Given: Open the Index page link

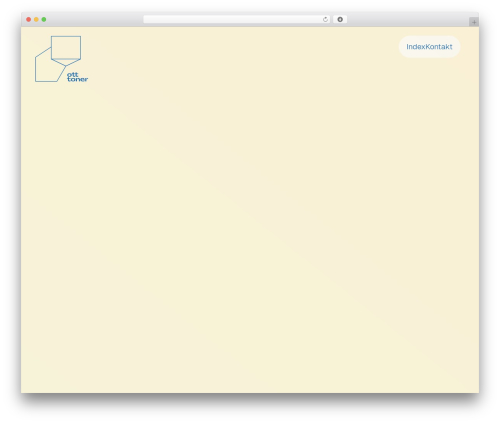Looking at the screenshot, I should [x=416, y=47].
